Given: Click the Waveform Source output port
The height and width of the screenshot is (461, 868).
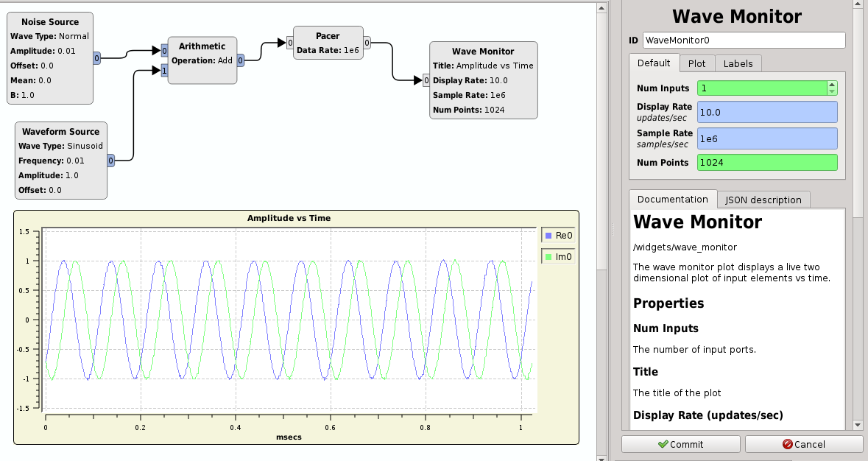Looking at the screenshot, I should pyautogui.click(x=110, y=160).
